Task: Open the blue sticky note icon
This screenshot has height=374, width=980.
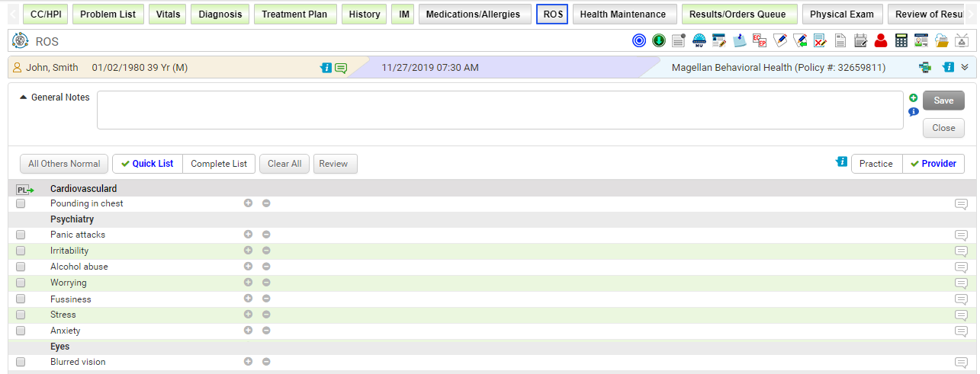Action: pos(739,41)
